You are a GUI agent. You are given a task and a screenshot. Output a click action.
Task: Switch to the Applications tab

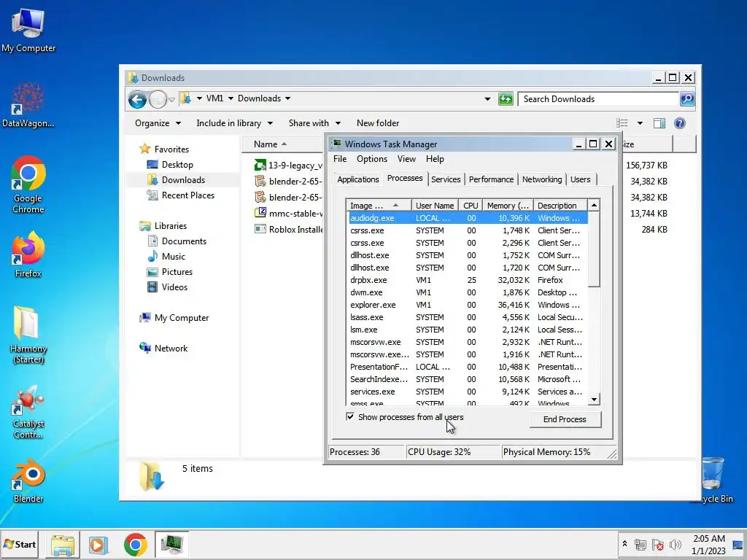(x=357, y=179)
